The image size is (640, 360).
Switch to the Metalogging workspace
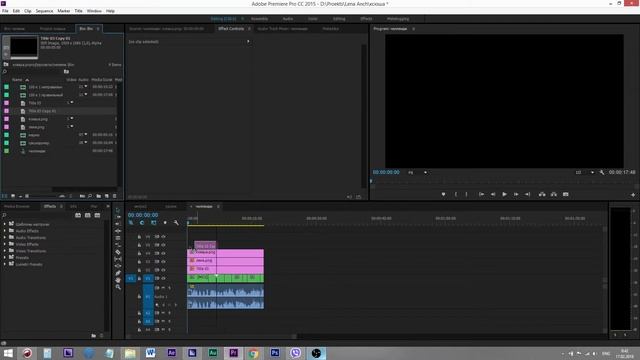(398, 19)
